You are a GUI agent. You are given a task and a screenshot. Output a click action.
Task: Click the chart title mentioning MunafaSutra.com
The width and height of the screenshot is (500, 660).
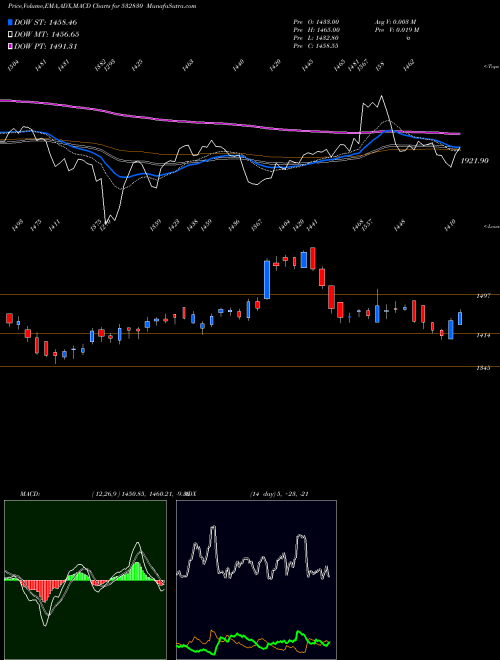pos(102,6)
